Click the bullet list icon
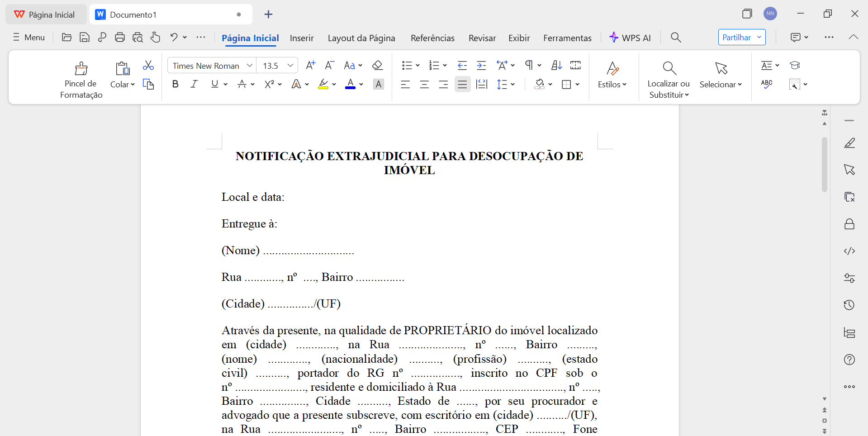Viewport: 868px width, 436px height. click(407, 66)
